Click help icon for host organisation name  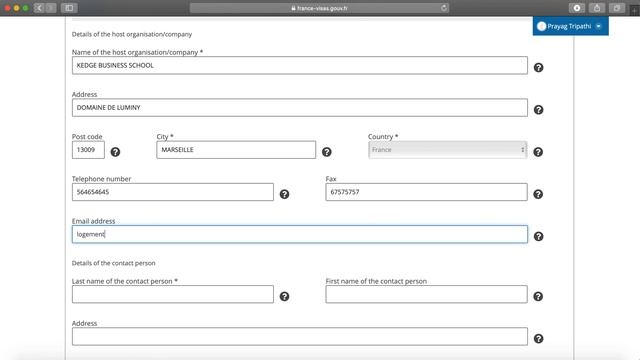click(x=538, y=67)
